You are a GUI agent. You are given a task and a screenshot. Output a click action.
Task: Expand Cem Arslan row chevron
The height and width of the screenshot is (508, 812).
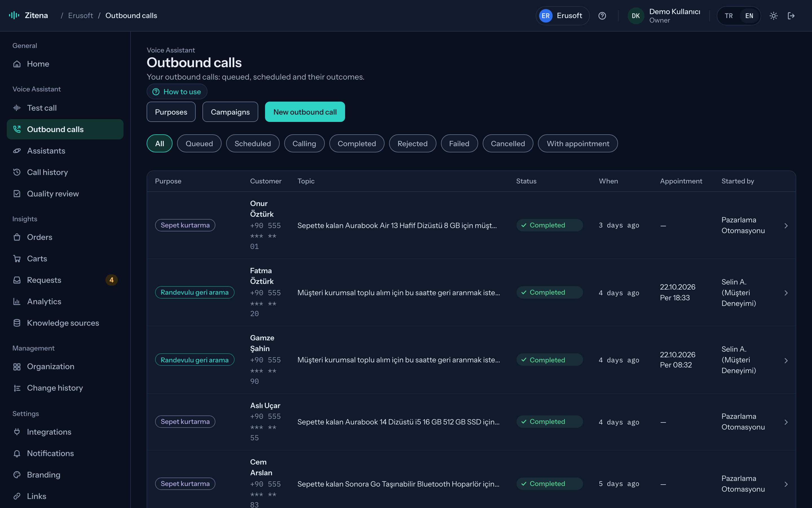786,484
